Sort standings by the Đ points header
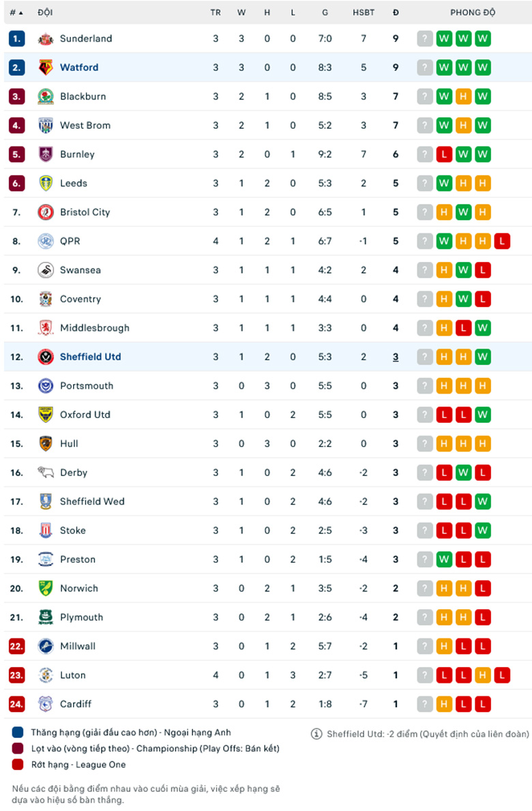 pos(396,12)
